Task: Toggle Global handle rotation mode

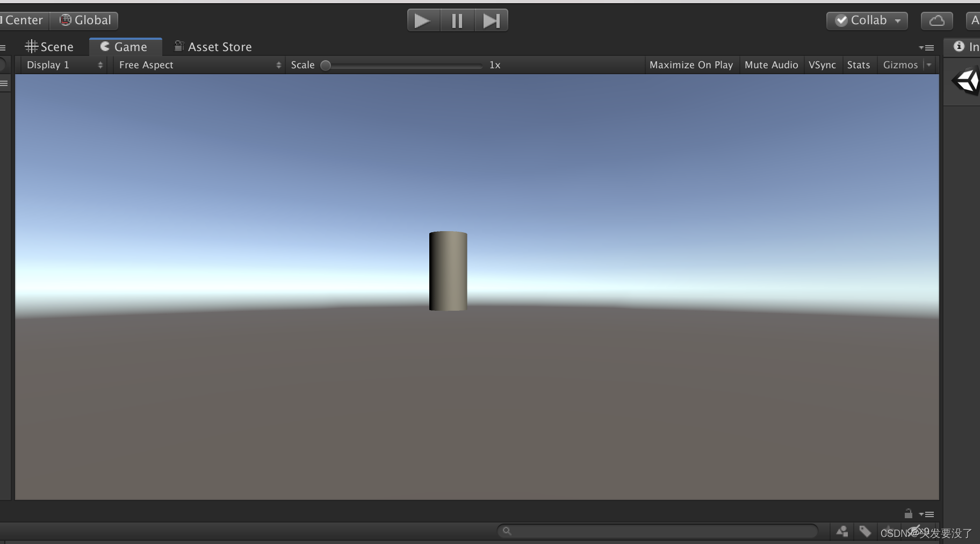Action: tap(85, 20)
